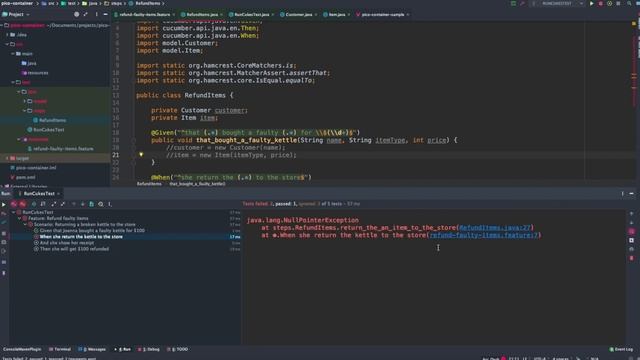Run with coverage from top toolbar
The width and height of the screenshot is (640, 360).
(609, 3)
